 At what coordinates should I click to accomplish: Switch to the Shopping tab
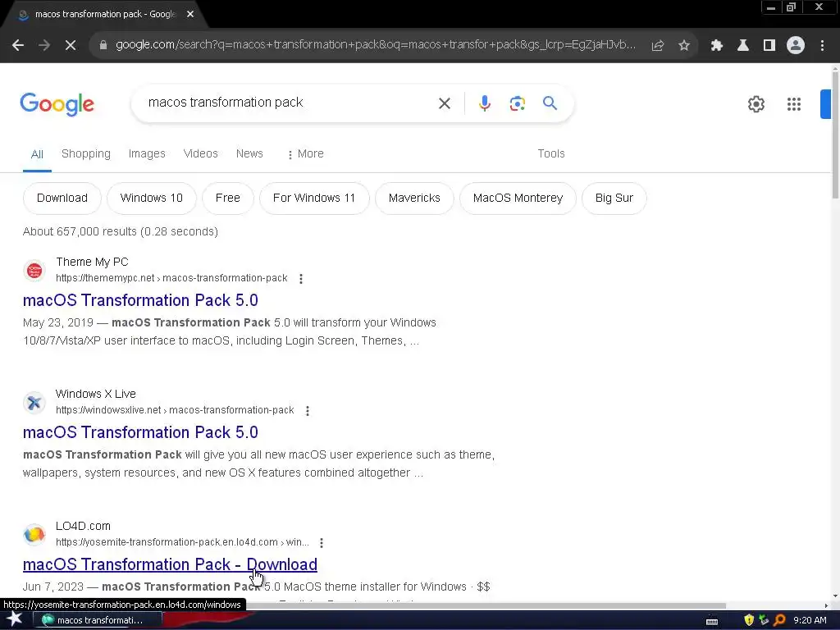[x=85, y=153]
